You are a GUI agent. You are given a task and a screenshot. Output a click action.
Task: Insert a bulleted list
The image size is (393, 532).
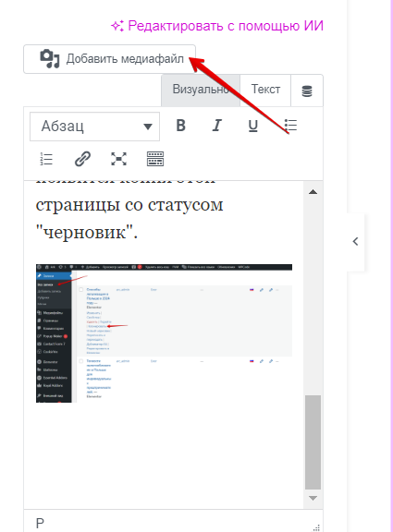coord(290,126)
